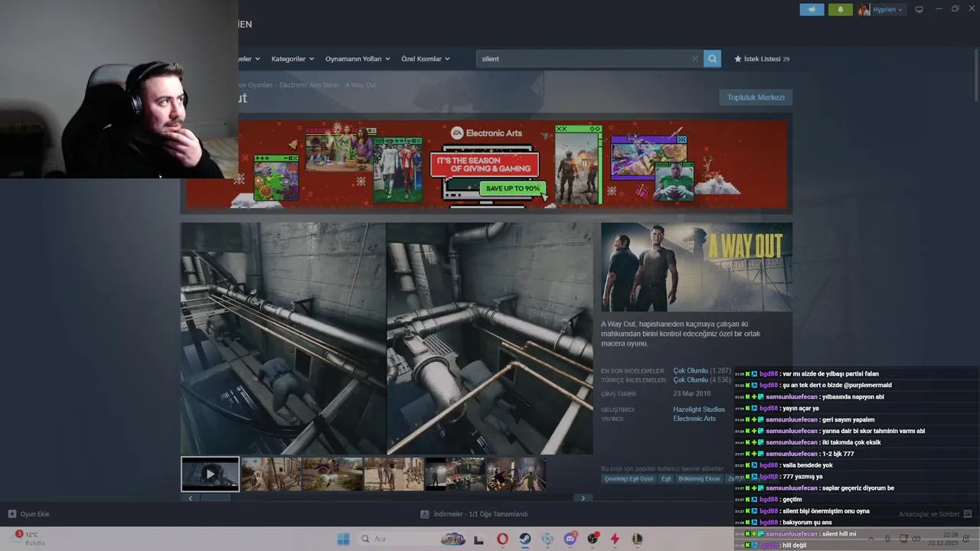Select the third screenshot thumbnail with car
This screenshot has width=980, height=551.
[332, 474]
